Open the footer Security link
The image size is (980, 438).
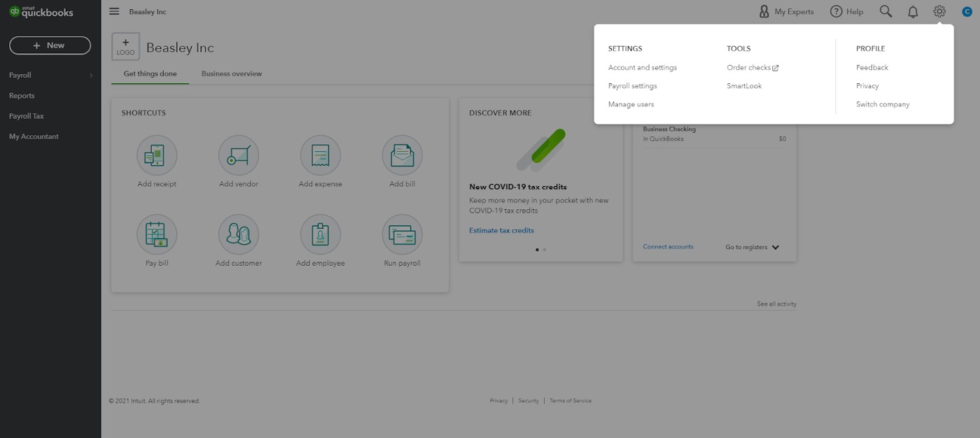528,401
